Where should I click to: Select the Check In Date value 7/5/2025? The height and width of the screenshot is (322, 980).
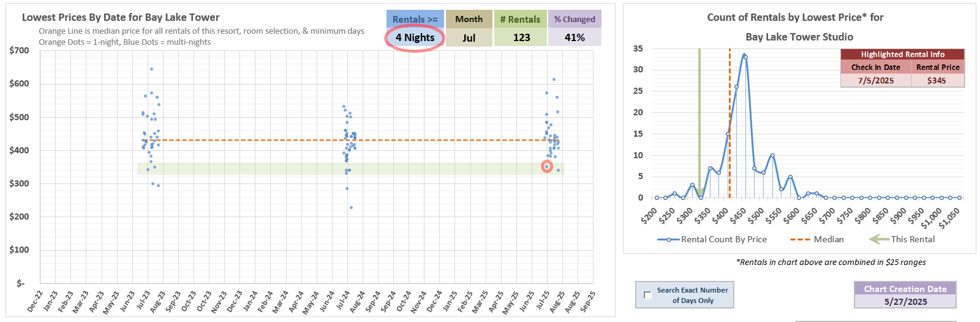tap(875, 80)
